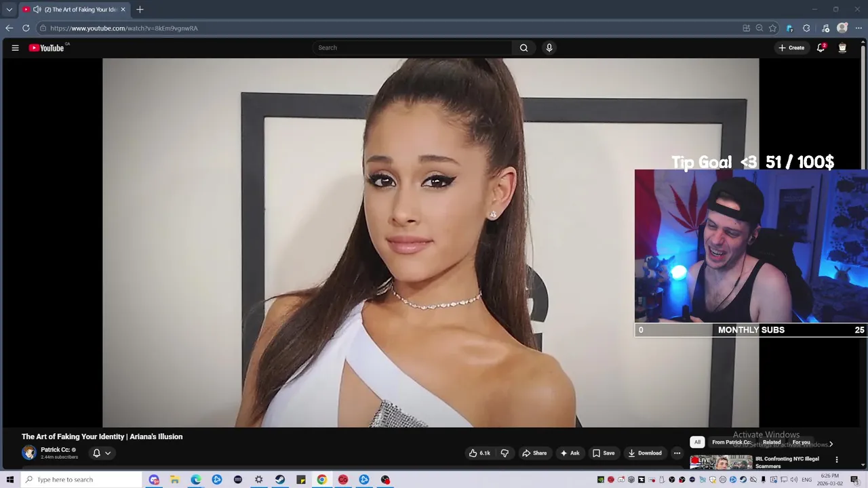Select the From Patrick Cc: chip
868x488 pixels.
pos(731,443)
